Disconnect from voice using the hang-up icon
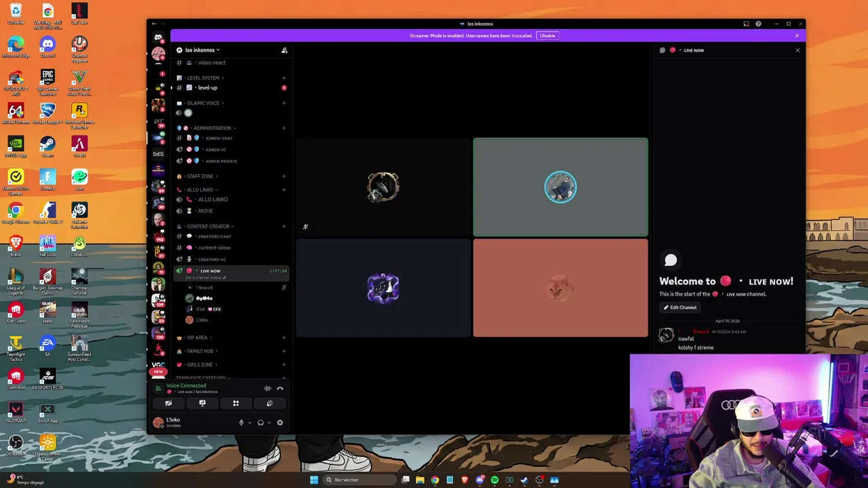Screen dimensions: 868x488 click(280, 388)
